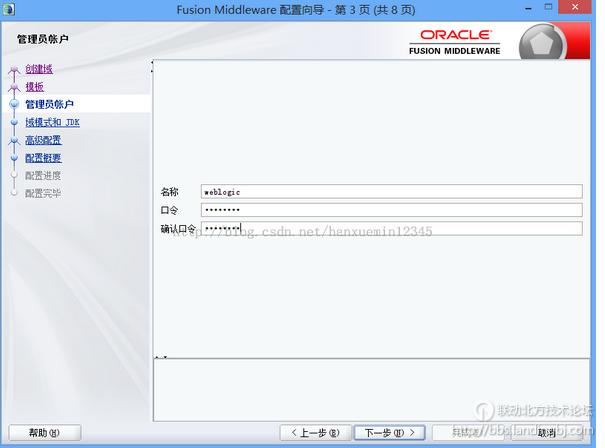This screenshot has width=605, height=448.
Task: Focus the 名称 field containing weblogic
Action: 391,191
